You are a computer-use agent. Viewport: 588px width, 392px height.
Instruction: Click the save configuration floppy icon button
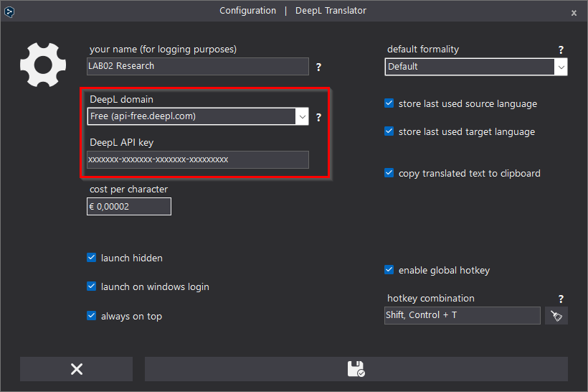[x=356, y=369]
